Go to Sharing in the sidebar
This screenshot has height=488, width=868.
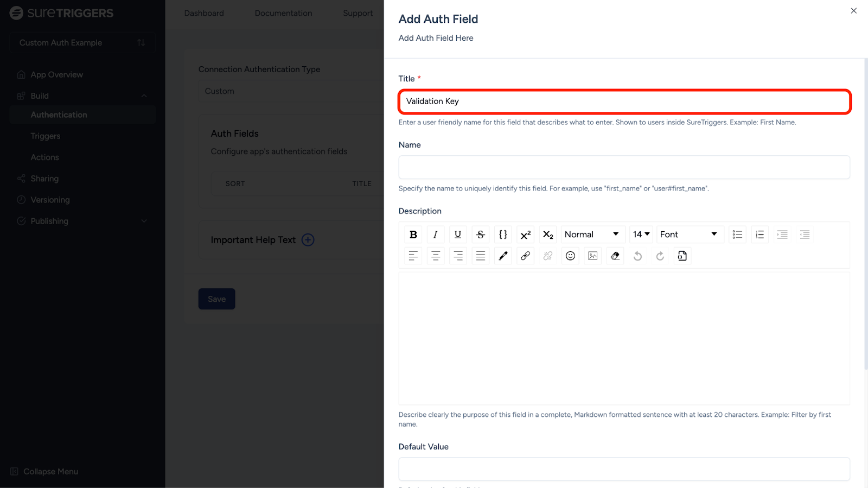44,179
